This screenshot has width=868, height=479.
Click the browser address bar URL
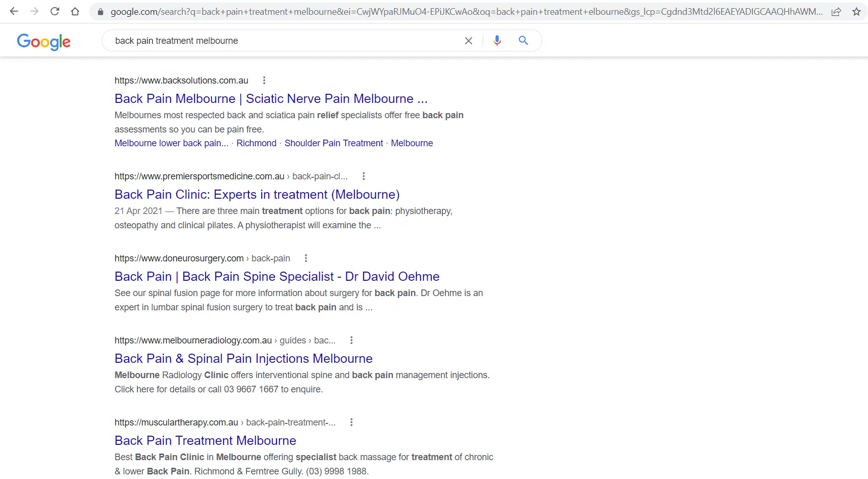(x=466, y=12)
